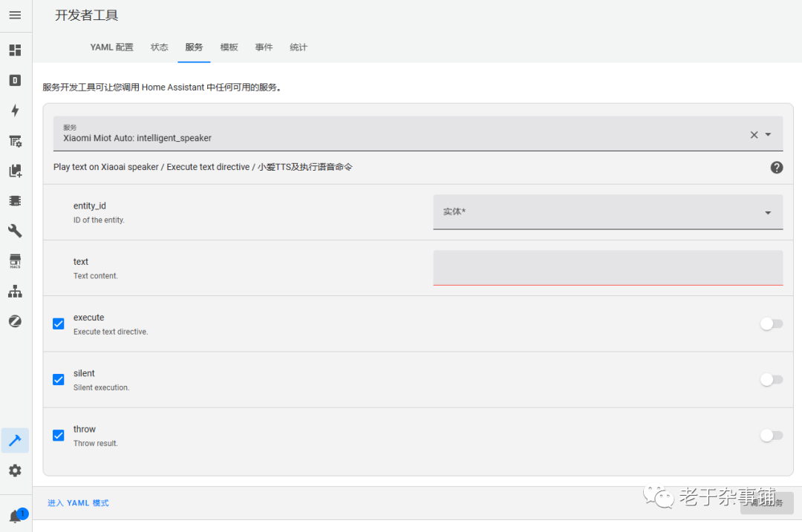Open the sidebar icon with plus badge
The image size is (802, 532).
coord(15,171)
